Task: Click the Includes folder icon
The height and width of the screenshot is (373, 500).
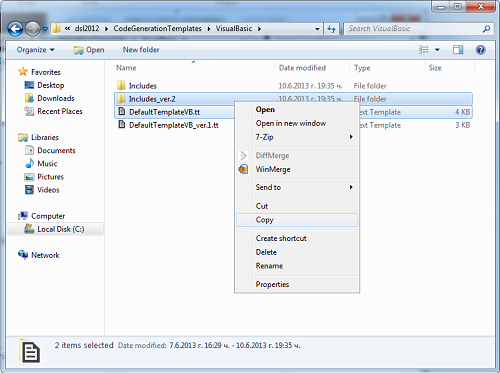Action: click(121, 86)
